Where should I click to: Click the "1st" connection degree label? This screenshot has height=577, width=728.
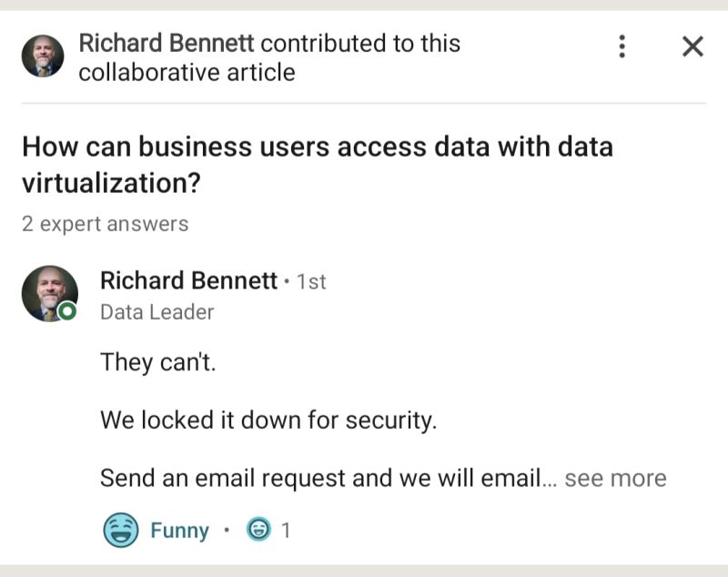click(x=312, y=281)
